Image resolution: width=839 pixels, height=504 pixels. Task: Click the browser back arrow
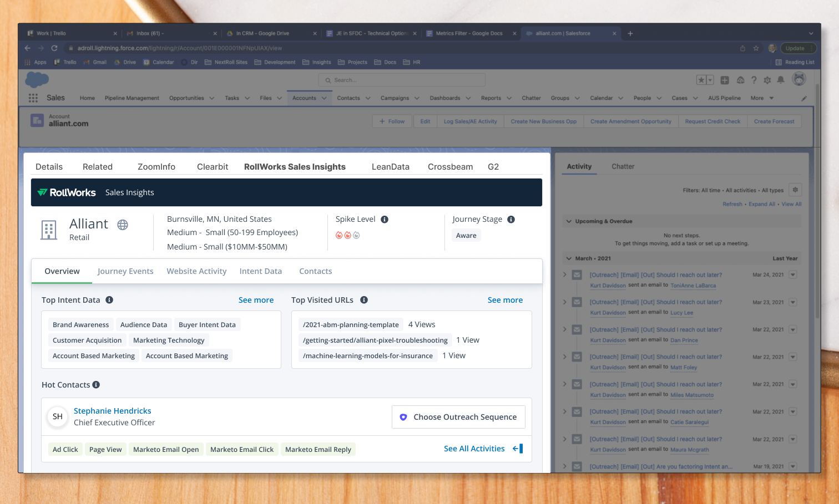click(28, 48)
